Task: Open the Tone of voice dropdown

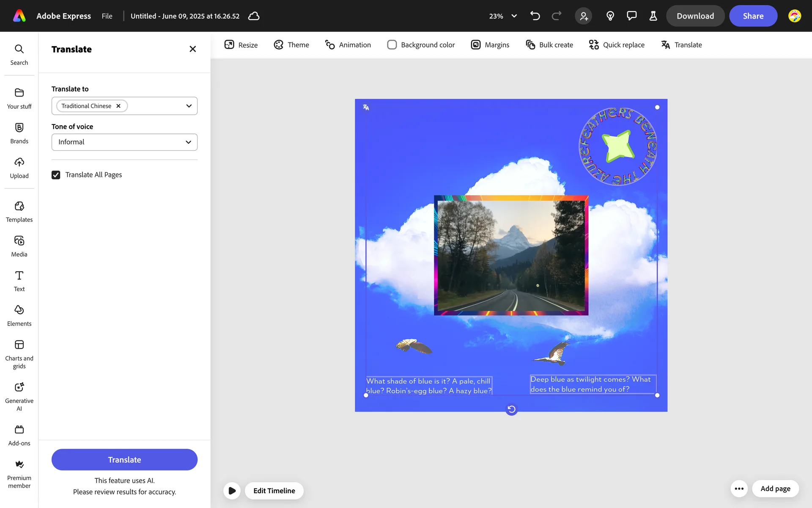Action: tap(124, 142)
